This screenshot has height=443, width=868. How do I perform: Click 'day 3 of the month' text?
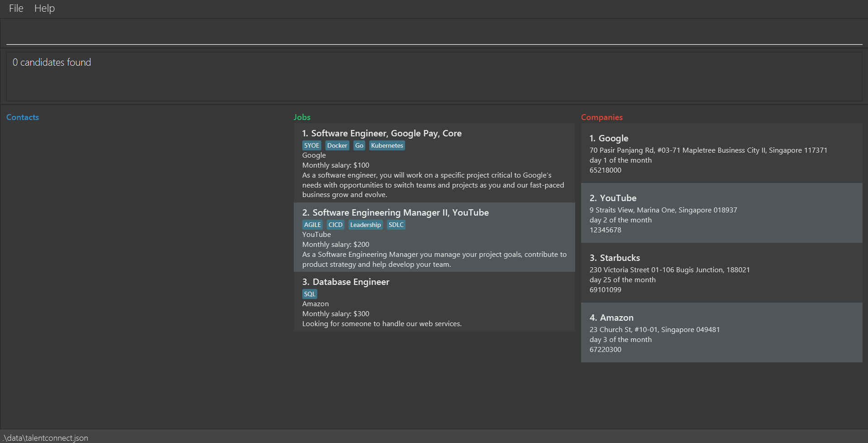click(x=620, y=340)
